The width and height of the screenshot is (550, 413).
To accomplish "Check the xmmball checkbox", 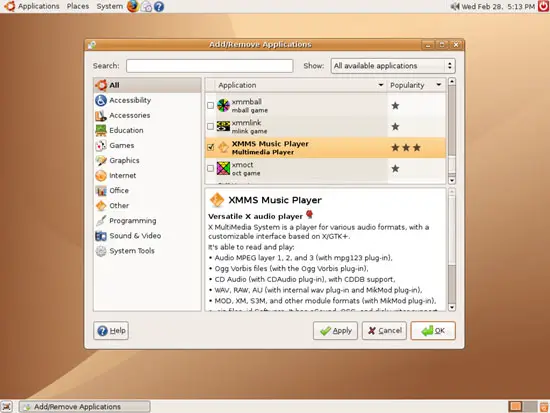I will [x=210, y=105].
